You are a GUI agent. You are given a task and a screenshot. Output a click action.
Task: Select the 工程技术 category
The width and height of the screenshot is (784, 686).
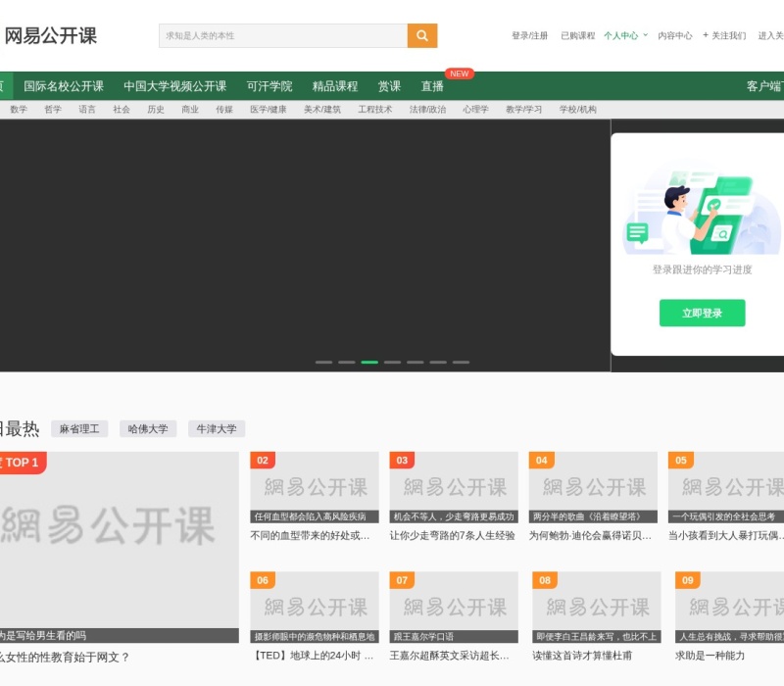click(375, 109)
